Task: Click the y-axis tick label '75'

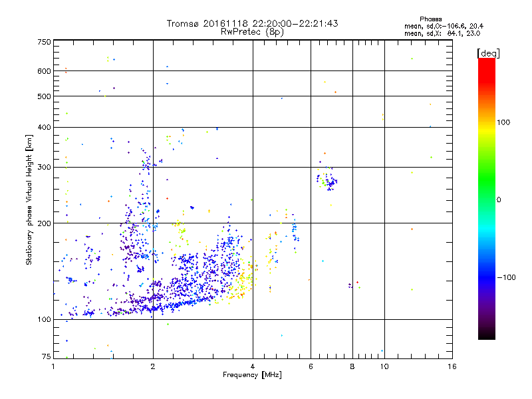Action: [x=47, y=356]
